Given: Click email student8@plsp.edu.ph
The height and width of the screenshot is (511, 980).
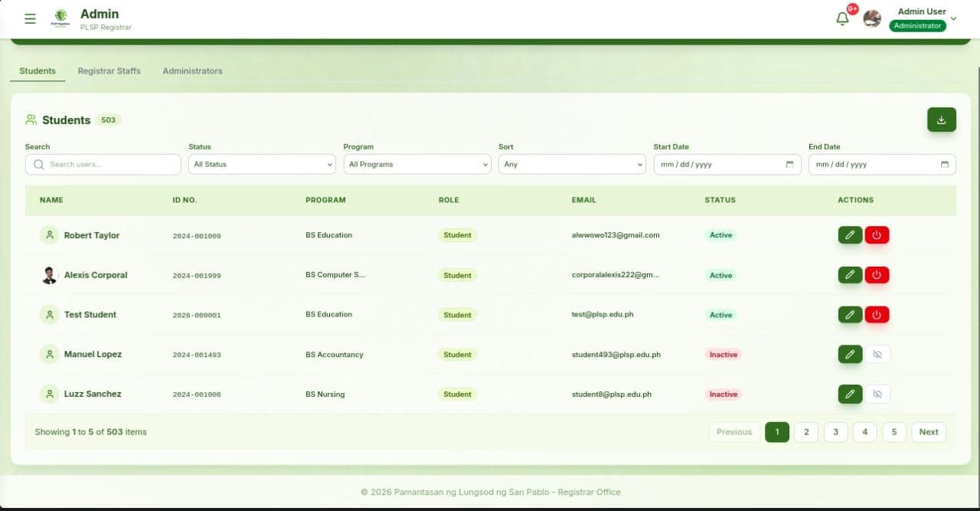Looking at the screenshot, I should click(x=612, y=395).
